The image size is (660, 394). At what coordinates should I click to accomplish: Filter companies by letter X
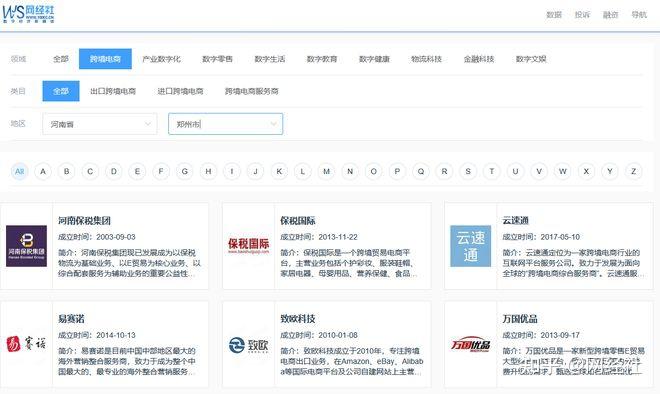[x=586, y=171]
